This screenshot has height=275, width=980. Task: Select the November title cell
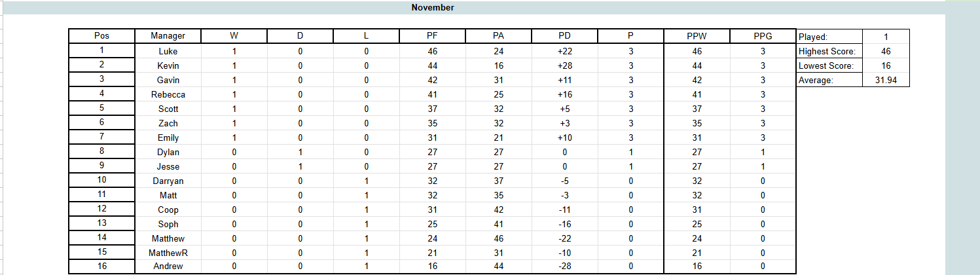tap(432, 8)
